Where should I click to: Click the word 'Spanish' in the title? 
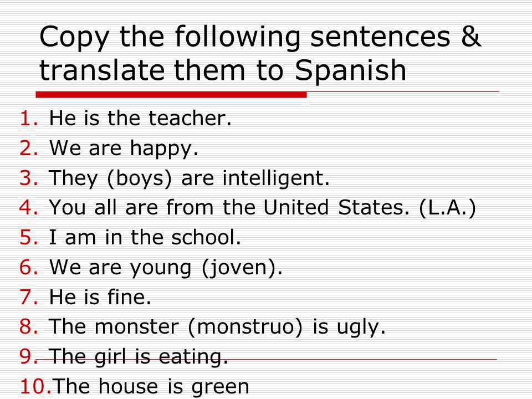(350, 70)
